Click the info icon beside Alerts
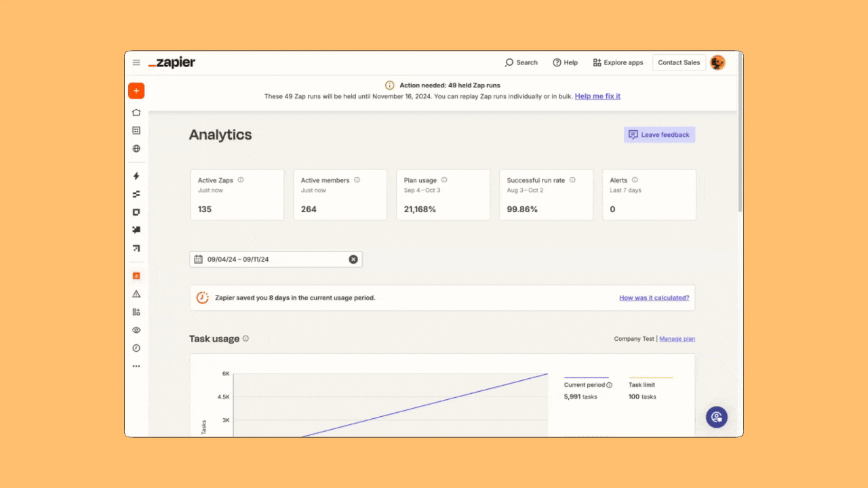Viewport: 868px width, 488px height. point(635,180)
